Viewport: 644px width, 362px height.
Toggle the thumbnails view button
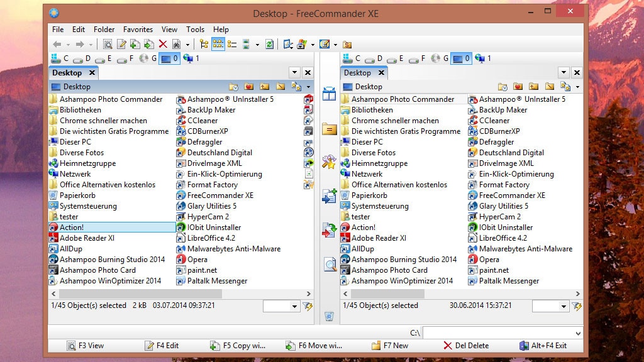pos(247,45)
